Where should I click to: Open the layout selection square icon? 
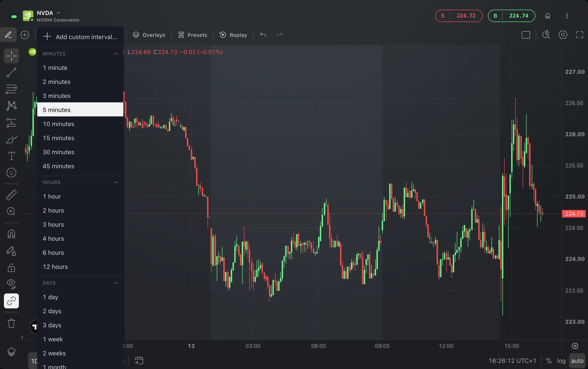click(526, 35)
